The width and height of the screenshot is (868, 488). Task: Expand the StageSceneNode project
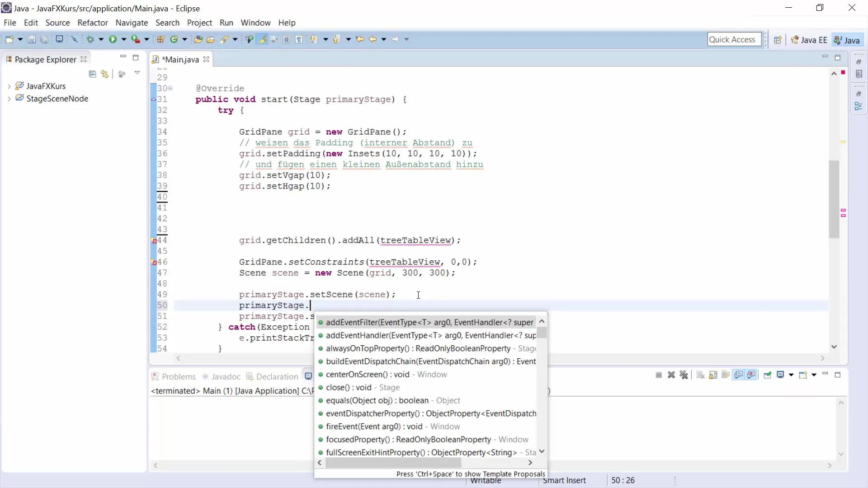[x=9, y=99]
